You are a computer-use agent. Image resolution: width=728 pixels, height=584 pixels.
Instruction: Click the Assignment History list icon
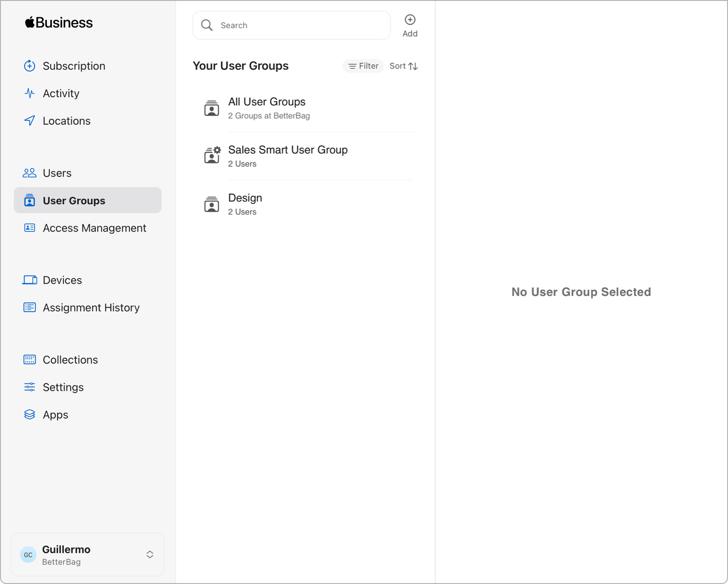[x=29, y=308]
